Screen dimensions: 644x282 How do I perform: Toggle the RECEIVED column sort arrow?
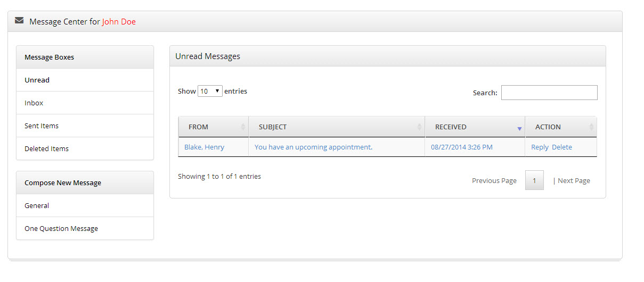tap(519, 129)
